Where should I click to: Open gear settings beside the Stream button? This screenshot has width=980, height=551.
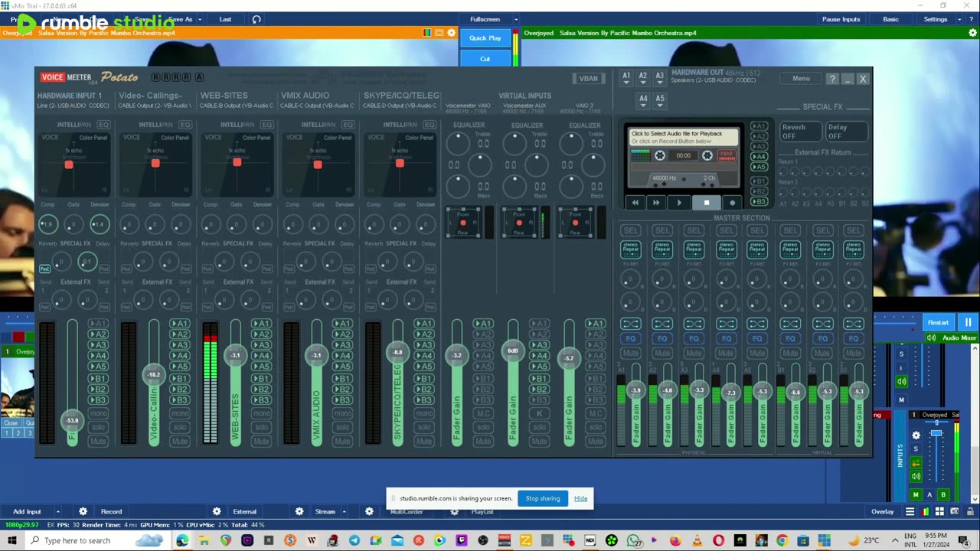369,511
